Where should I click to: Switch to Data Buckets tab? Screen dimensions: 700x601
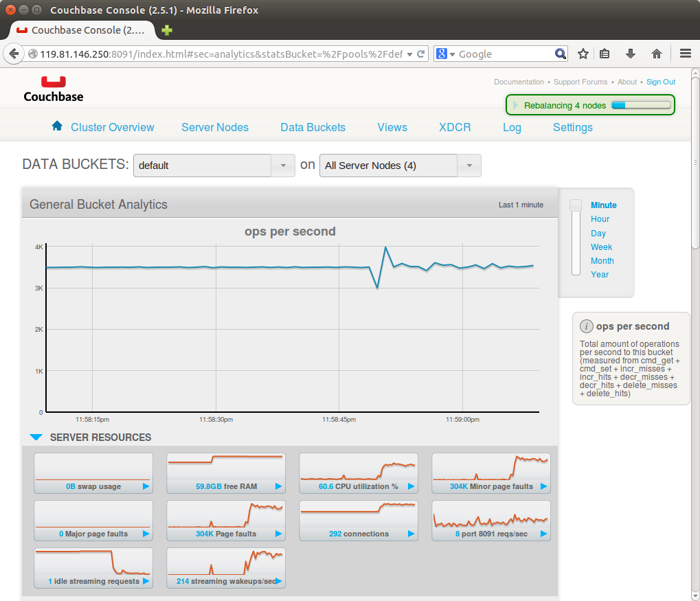313,127
